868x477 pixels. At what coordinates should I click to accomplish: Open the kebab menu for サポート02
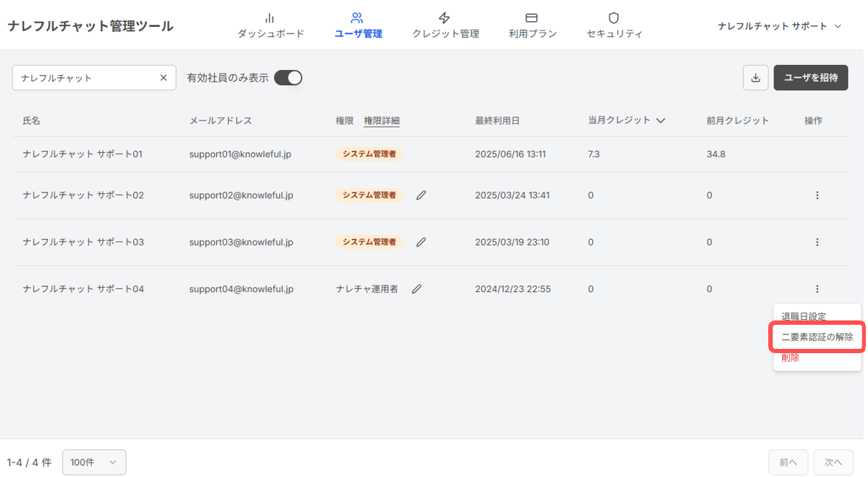[x=817, y=195]
